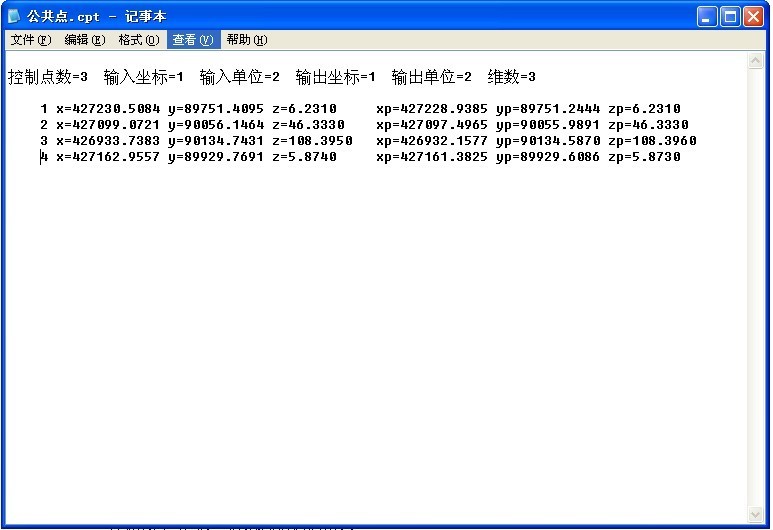The image size is (773, 530).
Task: Click the row number 2 at line start
Action: tap(44, 125)
